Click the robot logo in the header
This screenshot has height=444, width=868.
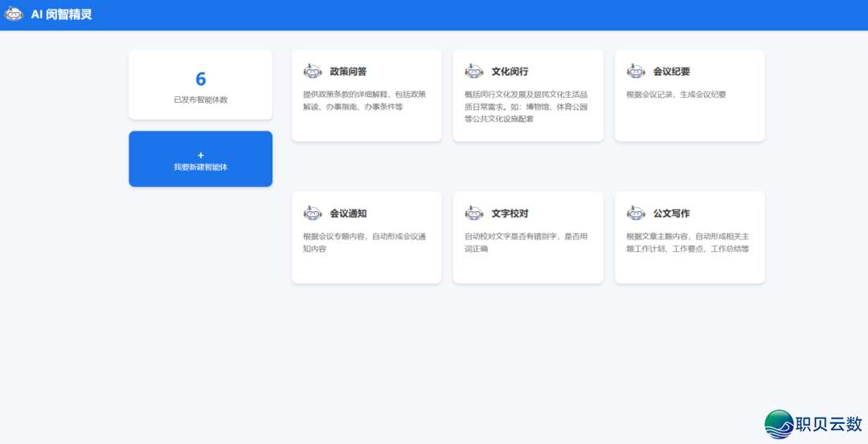pos(14,14)
